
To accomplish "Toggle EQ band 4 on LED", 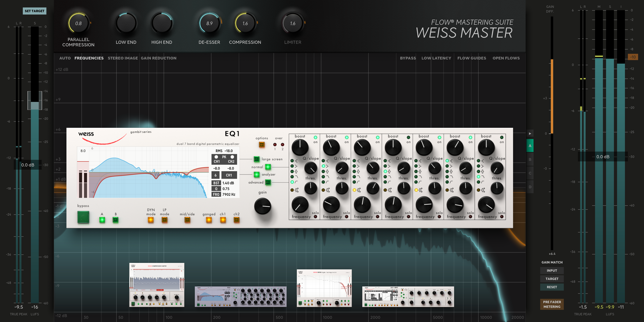I will click(408, 137).
